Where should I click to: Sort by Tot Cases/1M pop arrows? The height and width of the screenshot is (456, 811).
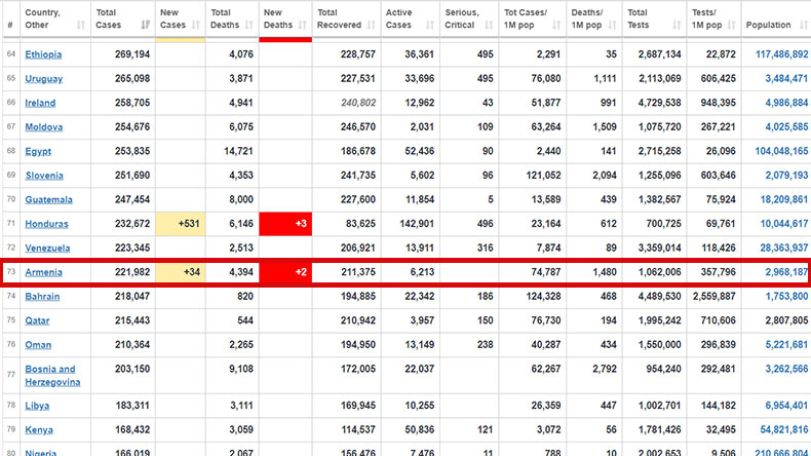pyautogui.click(x=557, y=25)
